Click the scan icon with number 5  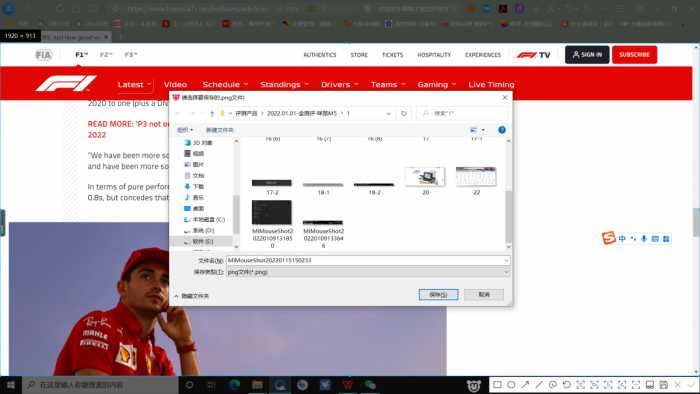[608, 385]
